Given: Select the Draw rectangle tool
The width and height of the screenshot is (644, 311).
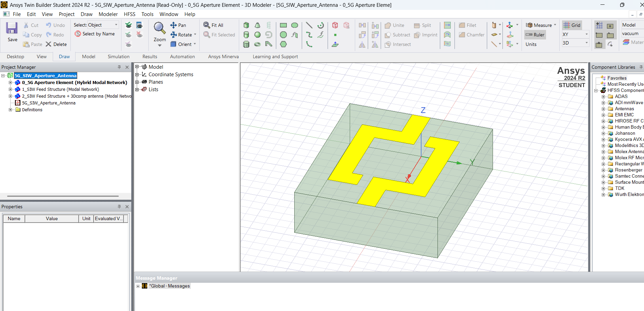Looking at the screenshot, I should 283,25.
